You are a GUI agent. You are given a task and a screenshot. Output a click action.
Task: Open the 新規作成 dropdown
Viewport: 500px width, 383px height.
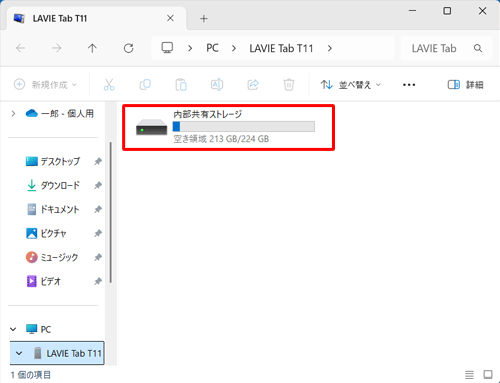45,85
